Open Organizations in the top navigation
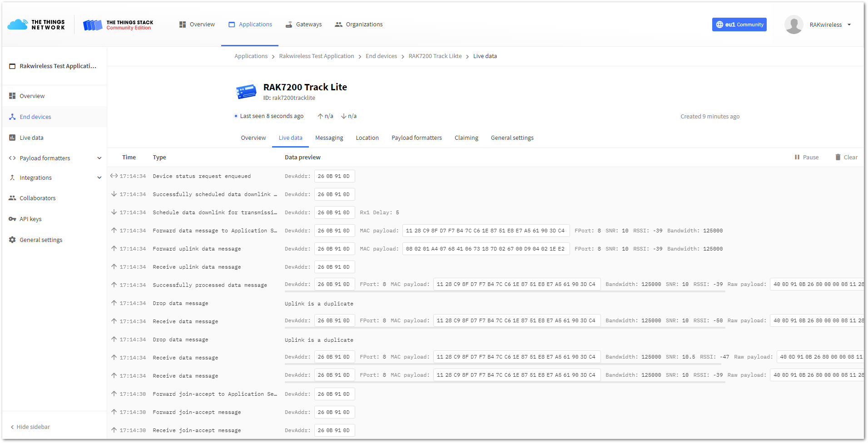 (x=359, y=25)
